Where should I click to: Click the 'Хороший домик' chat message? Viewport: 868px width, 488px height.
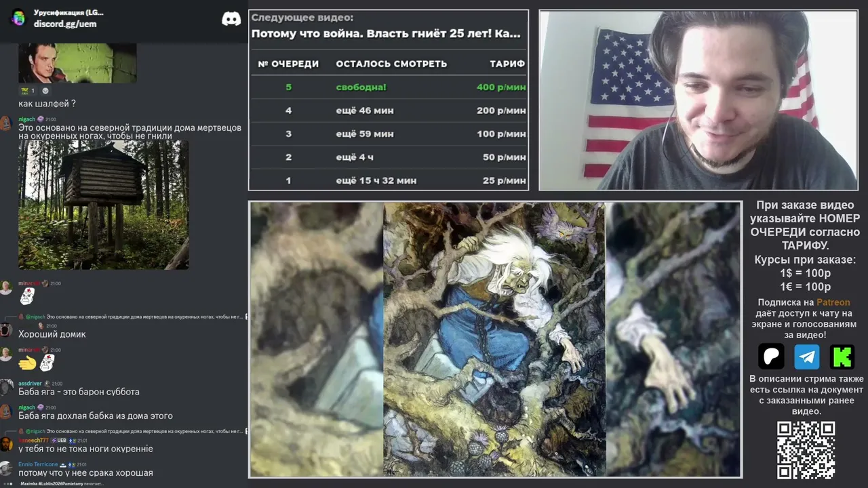pos(52,334)
